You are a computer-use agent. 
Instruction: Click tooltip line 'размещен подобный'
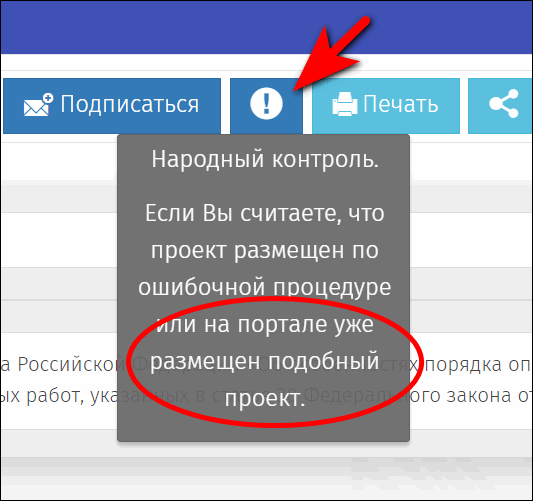264,361
